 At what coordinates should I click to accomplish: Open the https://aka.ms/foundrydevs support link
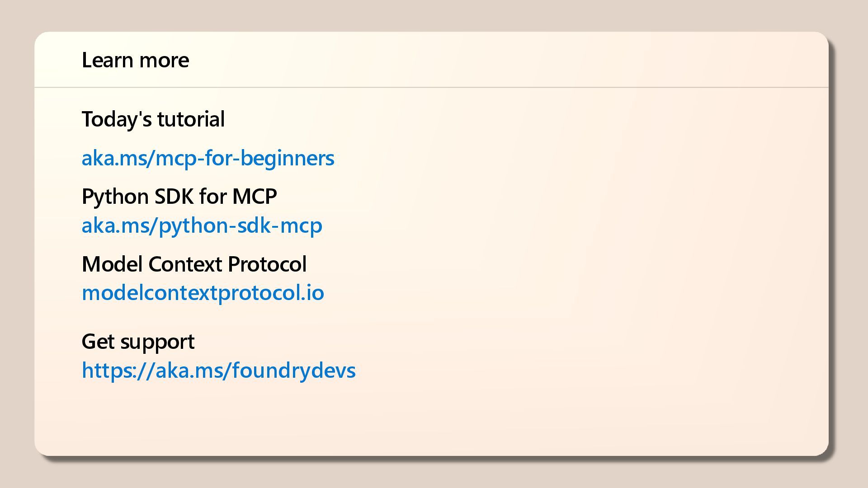[x=218, y=370]
